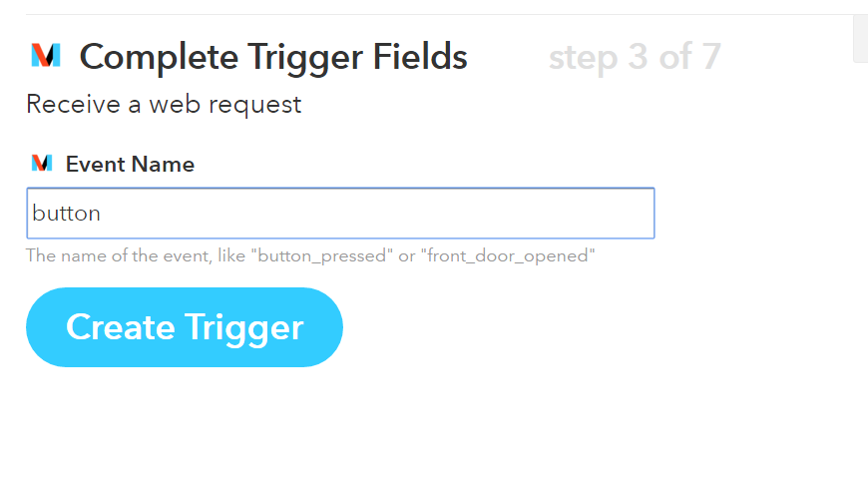The height and width of the screenshot is (478, 868).
Task: Click the "Complete Trigger Fields" heading
Action: pyautogui.click(x=272, y=57)
